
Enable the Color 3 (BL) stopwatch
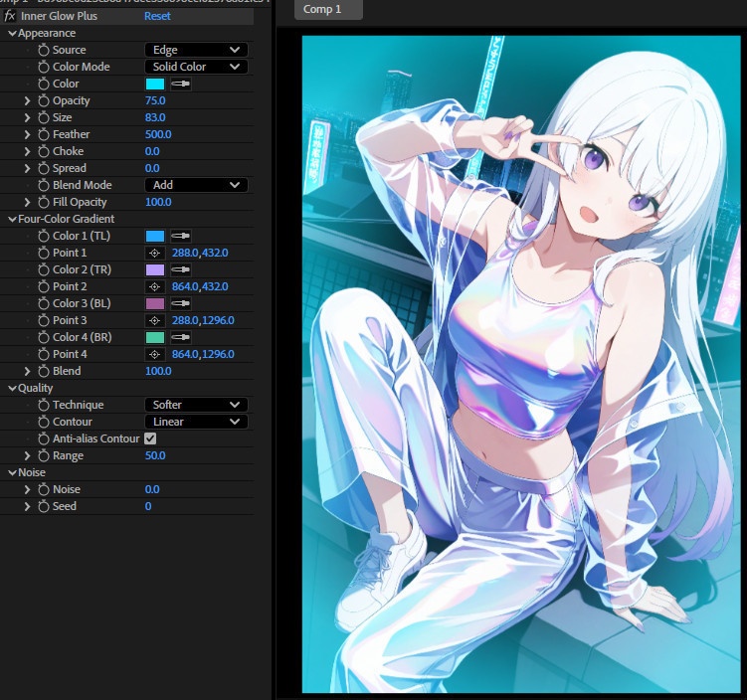pos(44,303)
